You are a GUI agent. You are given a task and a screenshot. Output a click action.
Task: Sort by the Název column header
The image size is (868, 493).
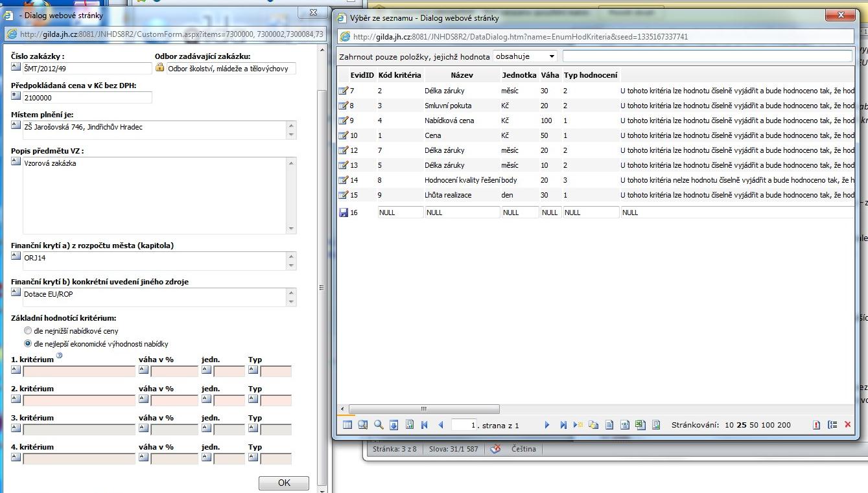[x=462, y=75]
